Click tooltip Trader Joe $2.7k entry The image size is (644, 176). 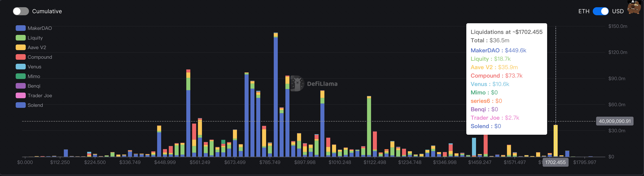point(495,118)
